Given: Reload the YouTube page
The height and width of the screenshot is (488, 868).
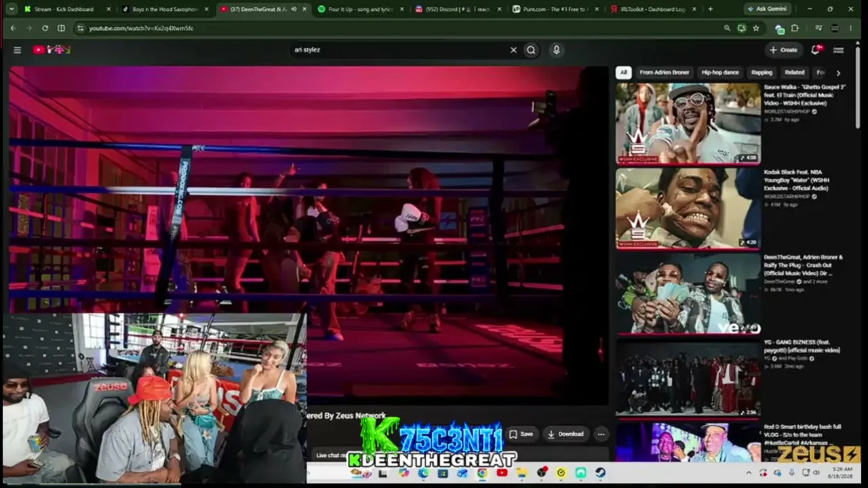Looking at the screenshot, I should (x=45, y=28).
